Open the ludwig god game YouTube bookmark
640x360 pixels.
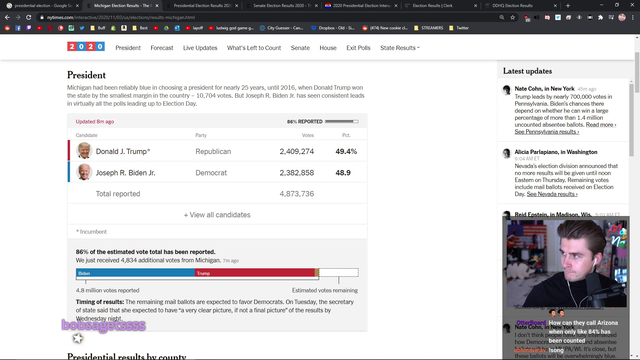pyautogui.click(x=231, y=28)
